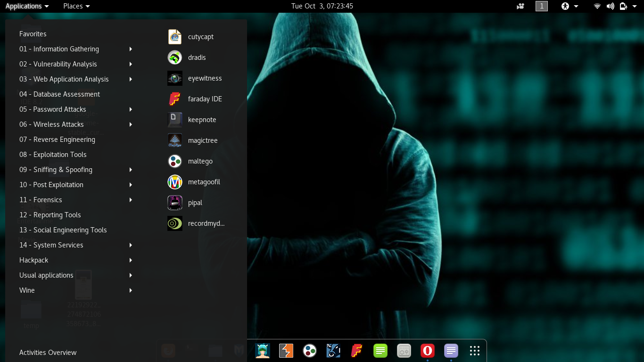Viewport: 644px width, 362px height.
Task: Click the Armitage anime-girl icon in the dock
Action: point(263,351)
